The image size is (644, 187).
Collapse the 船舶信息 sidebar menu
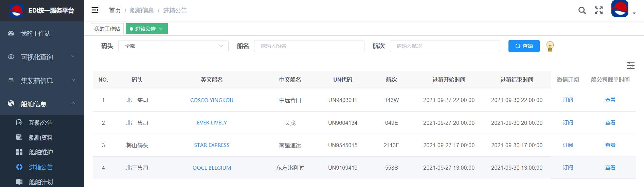42,104
